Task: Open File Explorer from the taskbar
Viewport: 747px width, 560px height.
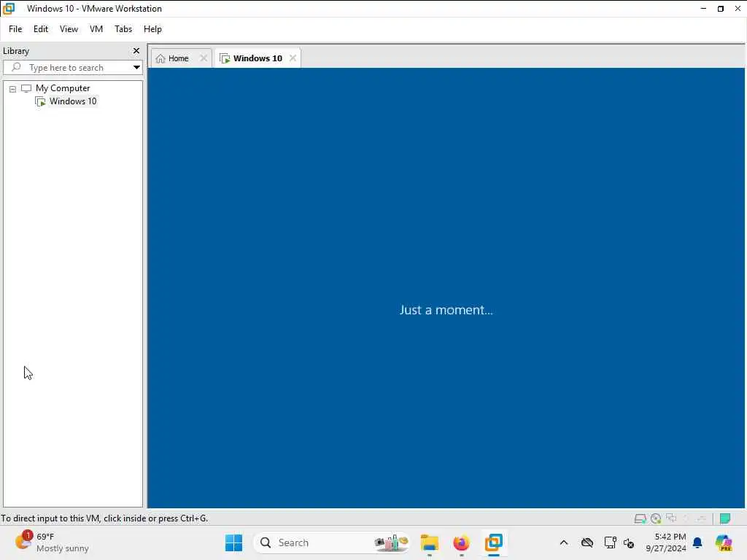Action: [x=429, y=542]
